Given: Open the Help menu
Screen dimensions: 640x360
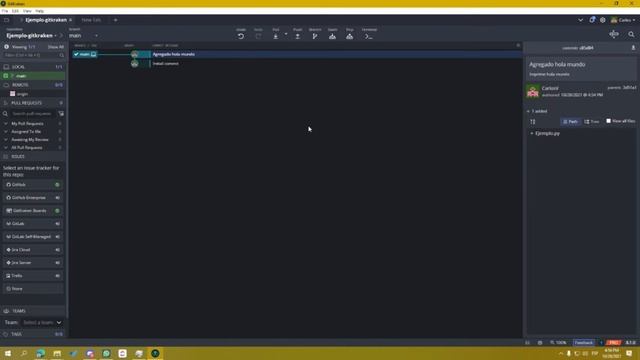Looking at the screenshot, I should pyautogui.click(x=40, y=11).
